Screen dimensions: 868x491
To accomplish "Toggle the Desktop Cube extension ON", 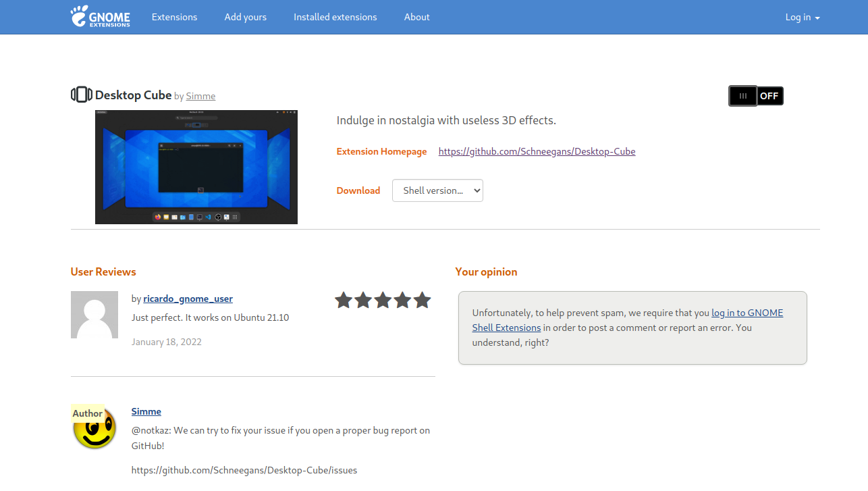I will 755,96.
